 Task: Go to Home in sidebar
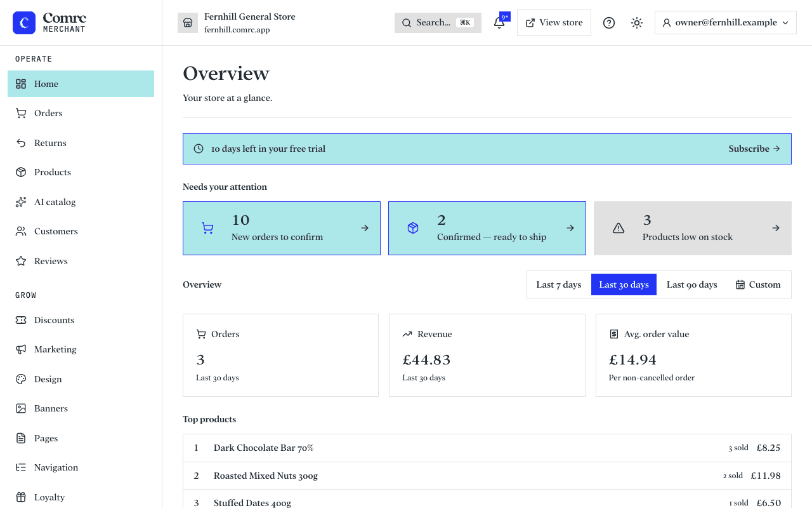81,84
